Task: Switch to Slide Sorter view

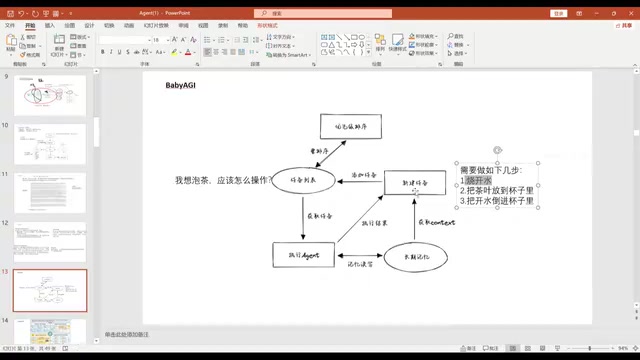Action: 528,348
